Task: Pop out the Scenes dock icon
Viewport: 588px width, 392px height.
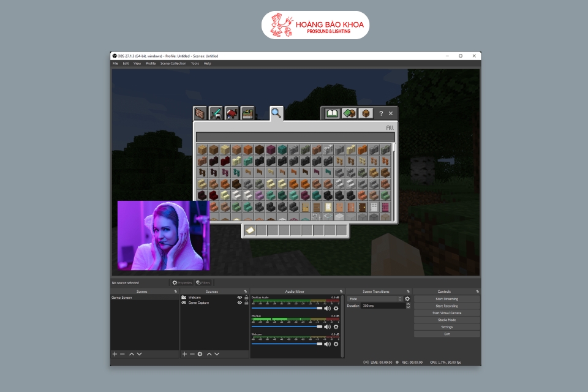Action: (x=176, y=292)
